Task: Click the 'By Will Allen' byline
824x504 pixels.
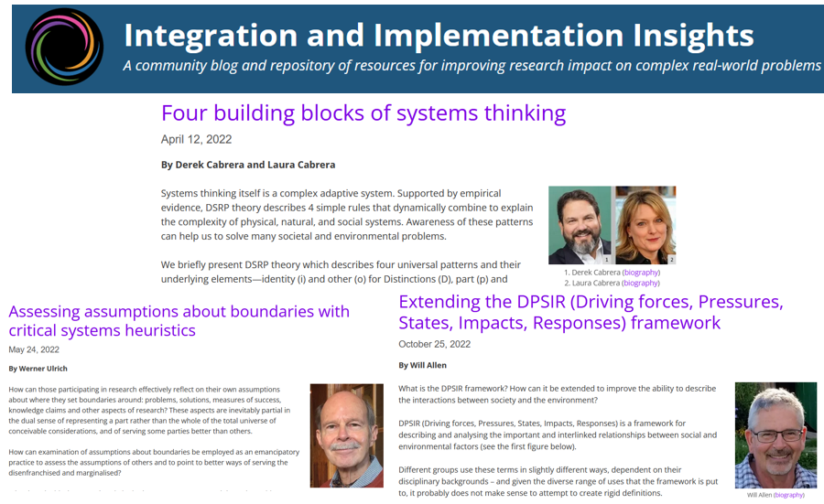Action: click(422, 365)
